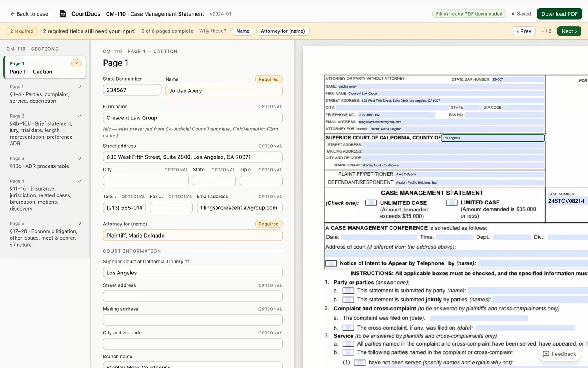Jump to the Name required field chip
The width and height of the screenshot is (588, 368).
coord(243,31)
